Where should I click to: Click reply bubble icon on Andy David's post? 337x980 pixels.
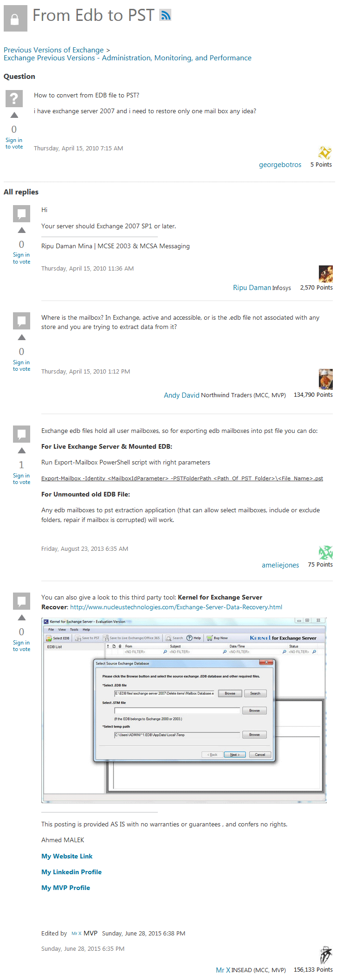[x=22, y=321]
